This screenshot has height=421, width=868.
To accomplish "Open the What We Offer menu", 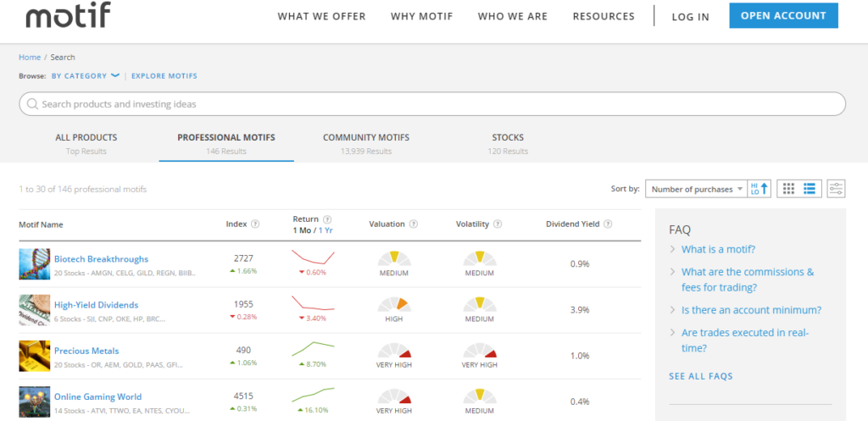I will click(321, 17).
